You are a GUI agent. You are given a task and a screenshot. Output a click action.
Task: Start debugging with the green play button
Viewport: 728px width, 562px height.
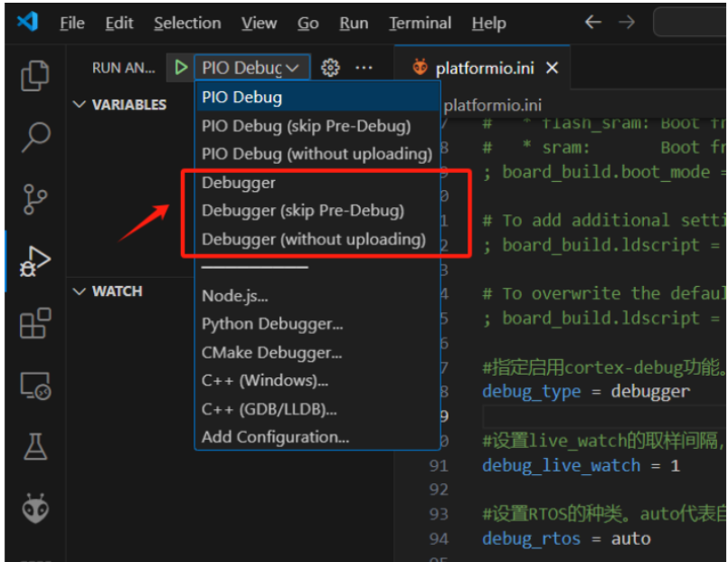click(x=181, y=68)
